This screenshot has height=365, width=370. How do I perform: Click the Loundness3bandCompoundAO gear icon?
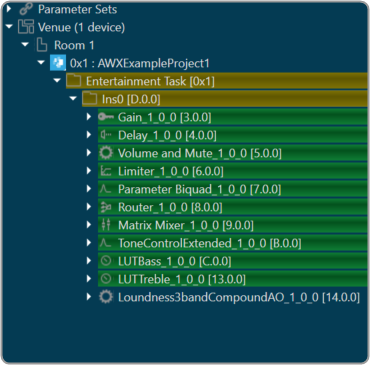[106, 297]
